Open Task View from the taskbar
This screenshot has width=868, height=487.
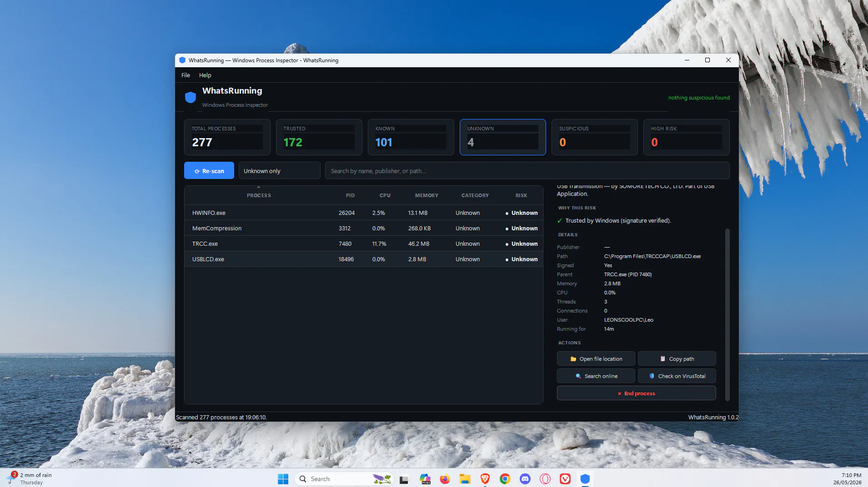(x=404, y=479)
